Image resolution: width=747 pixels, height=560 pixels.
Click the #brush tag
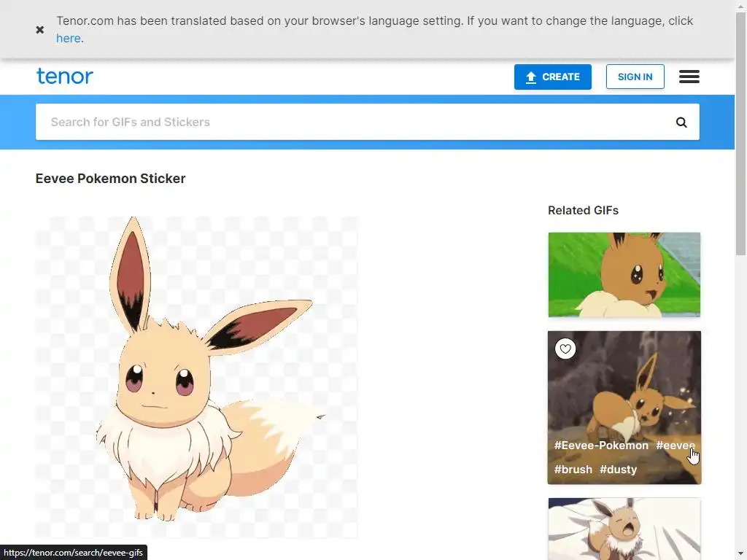coord(573,469)
